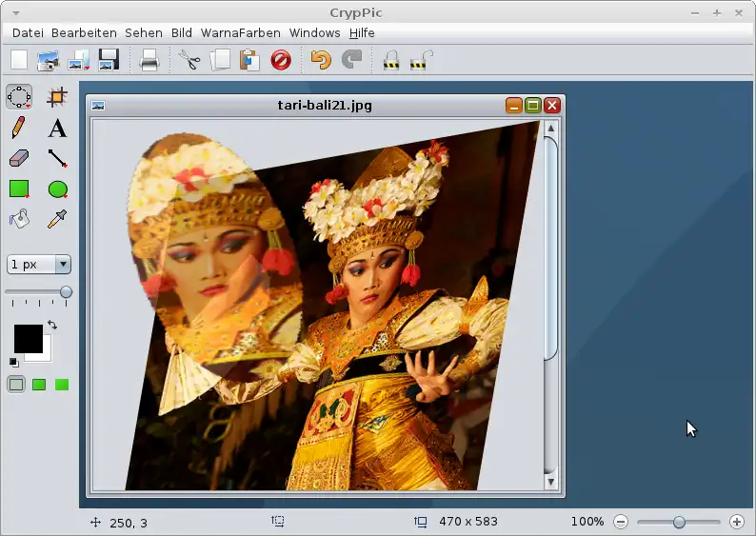Open the Datei menu
Viewport: 756px width, 536px height.
coord(28,32)
